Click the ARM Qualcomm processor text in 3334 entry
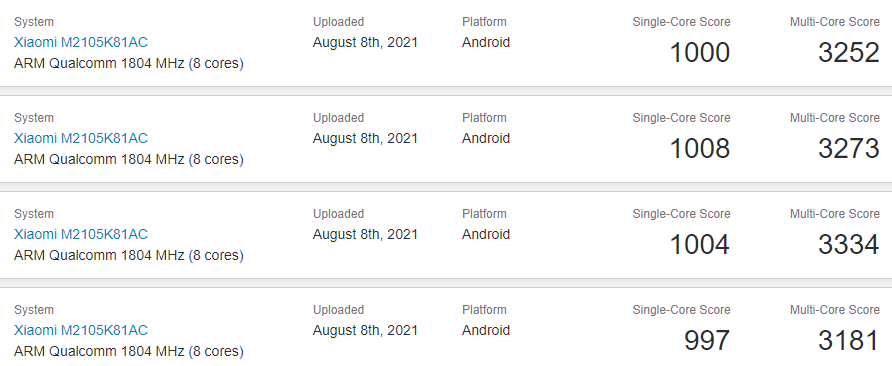Image resolution: width=892 pixels, height=366 pixels. coord(129,255)
